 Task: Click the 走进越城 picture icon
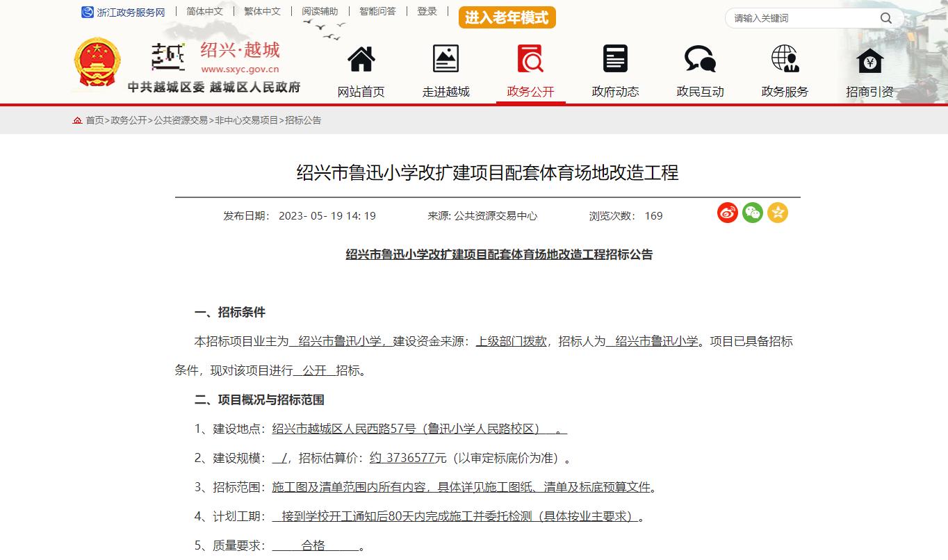445,58
